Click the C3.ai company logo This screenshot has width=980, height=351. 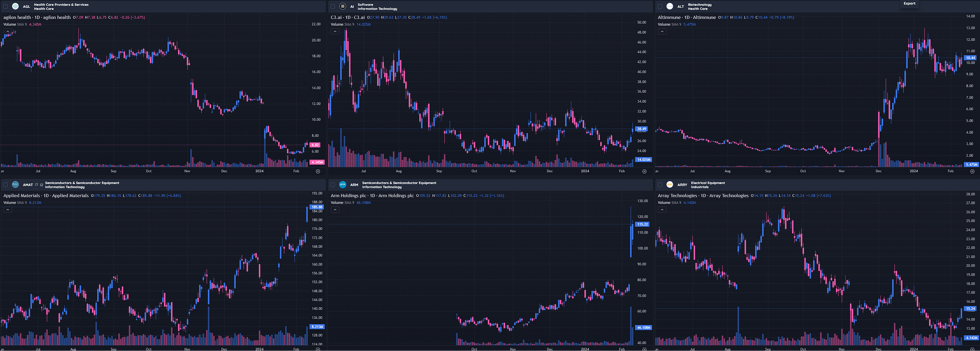[x=343, y=6]
